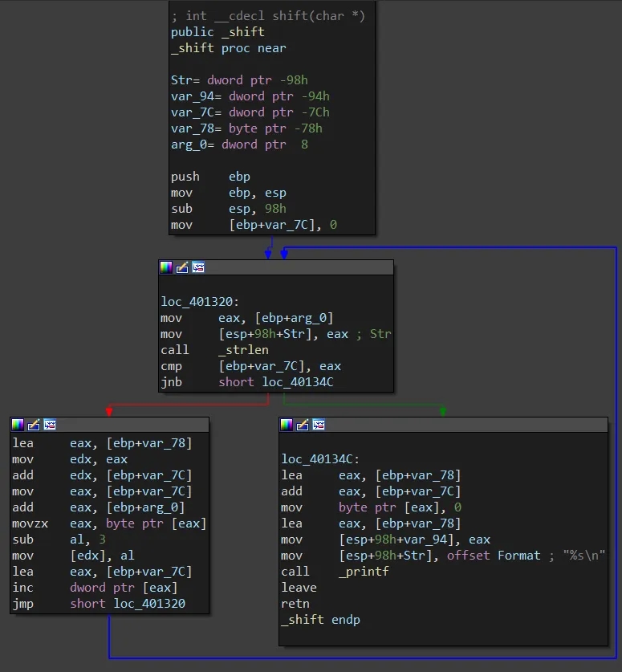Select the movzx eax, byte ptr instruction

click(x=109, y=523)
